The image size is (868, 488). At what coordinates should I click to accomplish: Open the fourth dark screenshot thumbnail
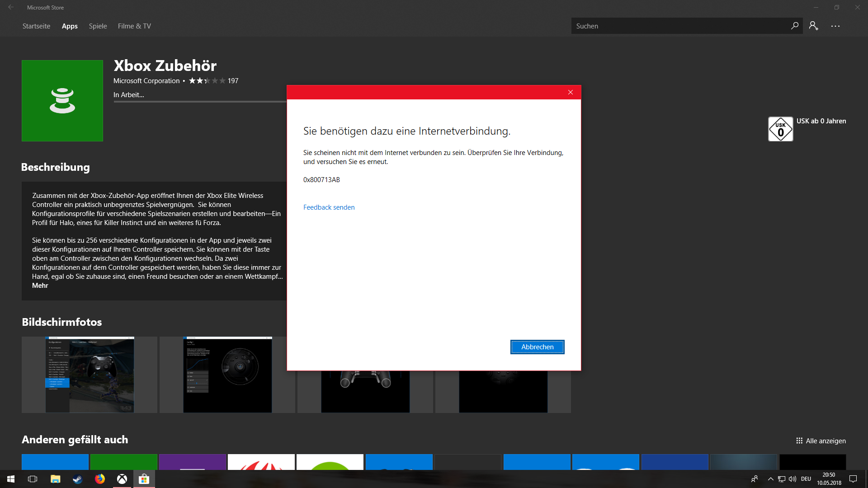pyautogui.click(x=503, y=392)
